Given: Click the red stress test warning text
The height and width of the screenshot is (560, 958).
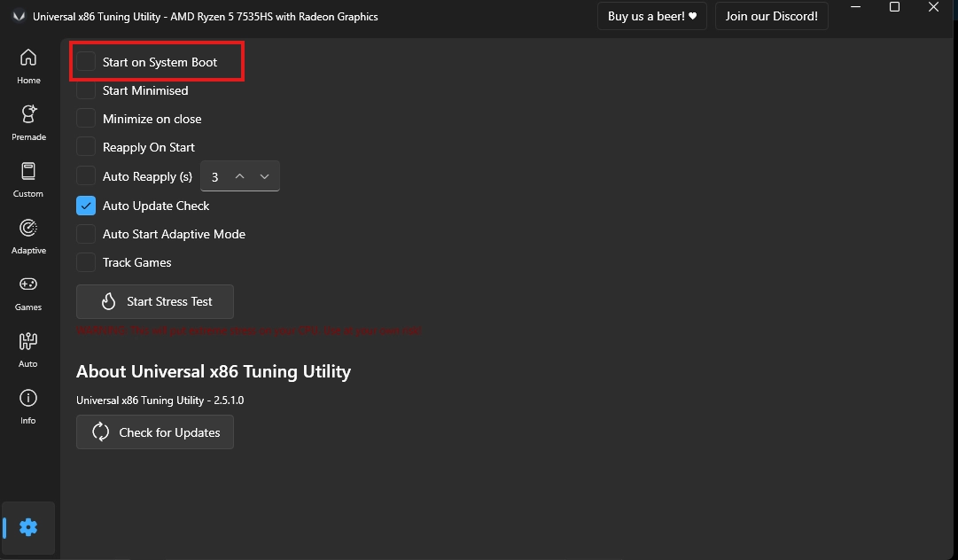Looking at the screenshot, I should pyautogui.click(x=249, y=331).
